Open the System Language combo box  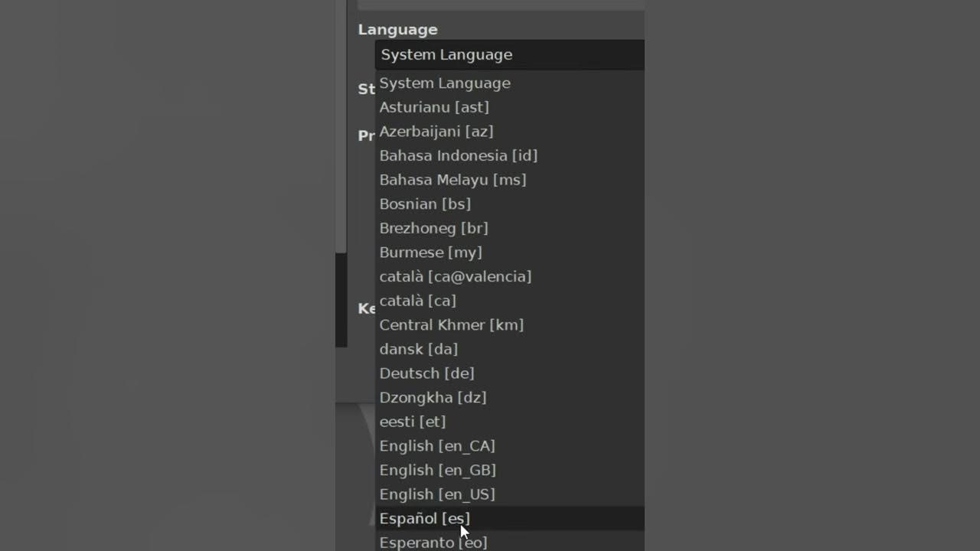point(509,55)
